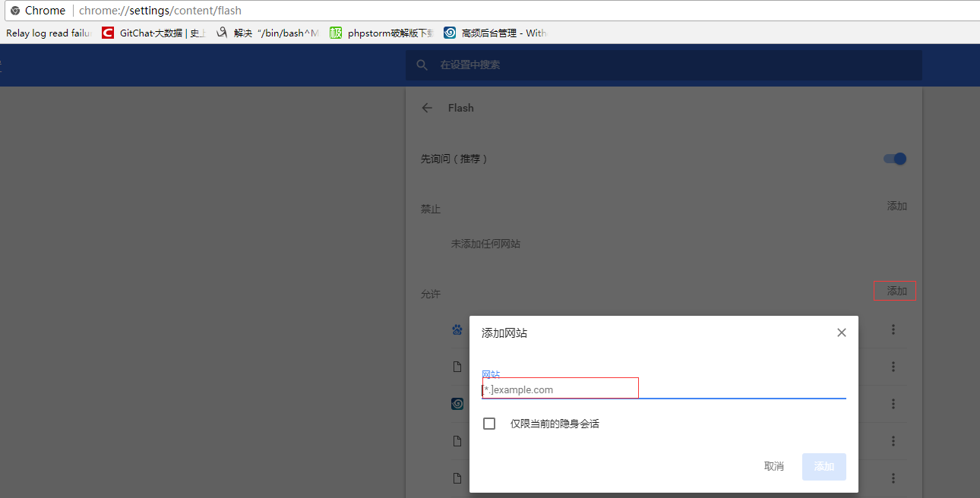Click the Chrome icon in address bar
The height and width of the screenshot is (498, 980).
pos(15,11)
